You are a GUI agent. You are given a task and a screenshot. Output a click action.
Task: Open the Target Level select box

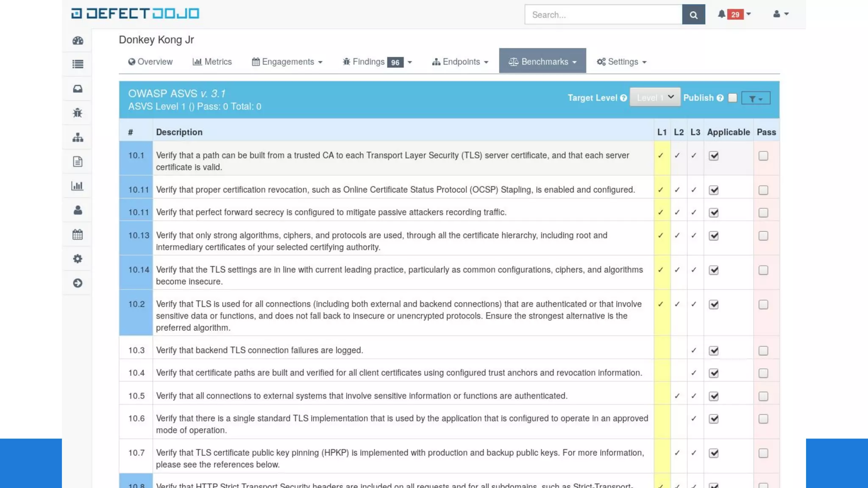[655, 97]
